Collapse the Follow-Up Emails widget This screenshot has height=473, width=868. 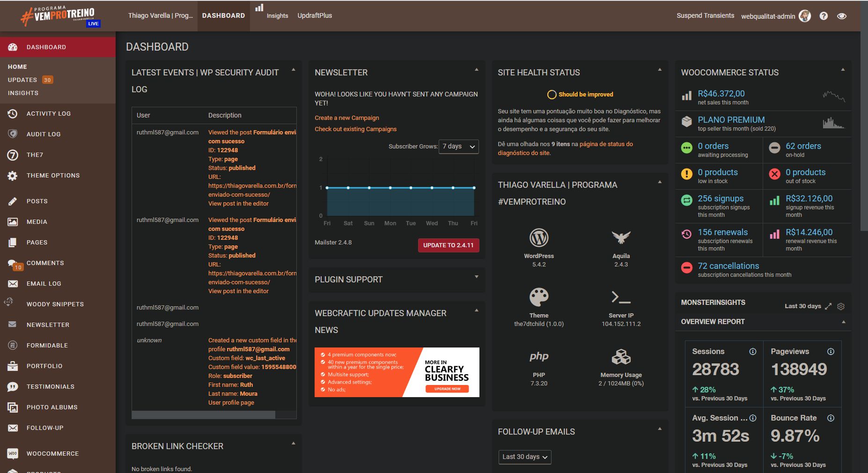pyautogui.click(x=660, y=429)
